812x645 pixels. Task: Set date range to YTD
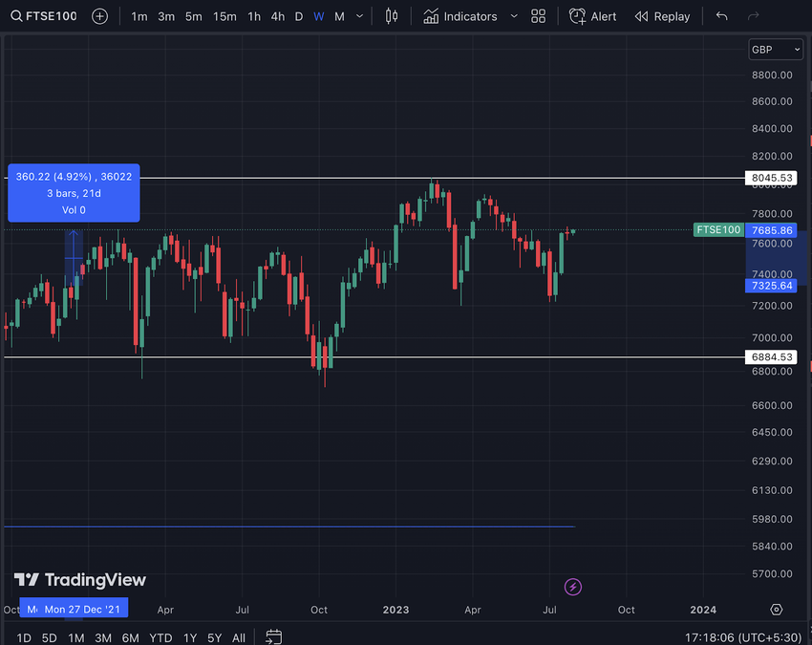pyautogui.click(x=160, y=637)
